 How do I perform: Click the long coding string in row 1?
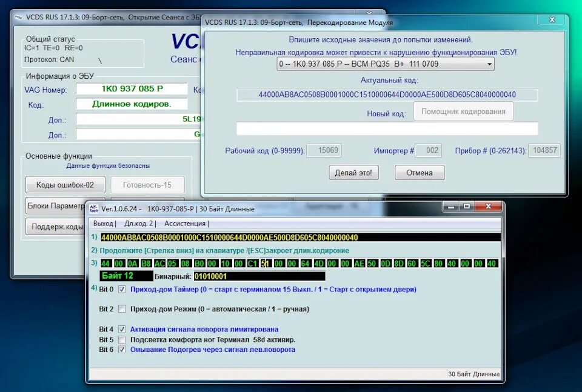tap(300, 238)
